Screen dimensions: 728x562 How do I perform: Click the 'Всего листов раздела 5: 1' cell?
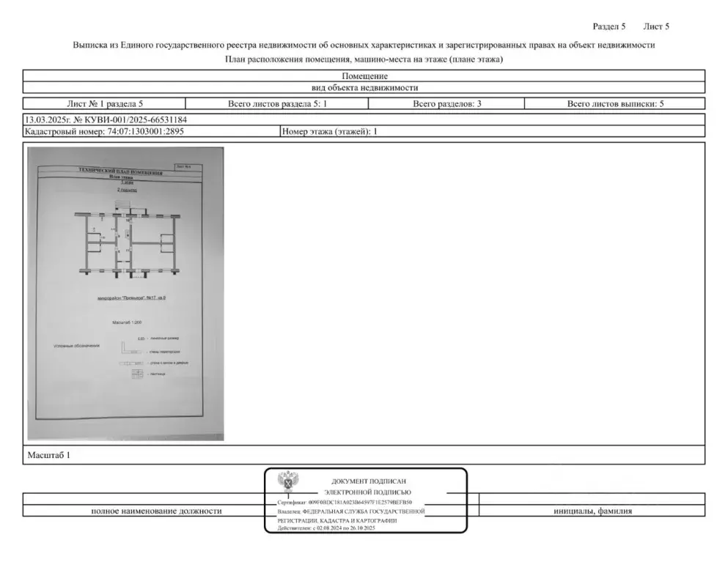[x=277, y=103]
